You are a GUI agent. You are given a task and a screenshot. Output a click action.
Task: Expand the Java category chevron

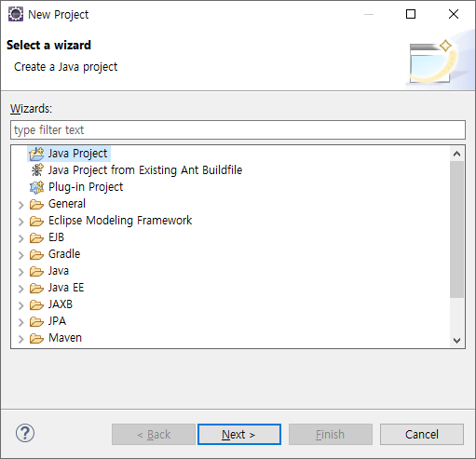click(x=20, y=272)
